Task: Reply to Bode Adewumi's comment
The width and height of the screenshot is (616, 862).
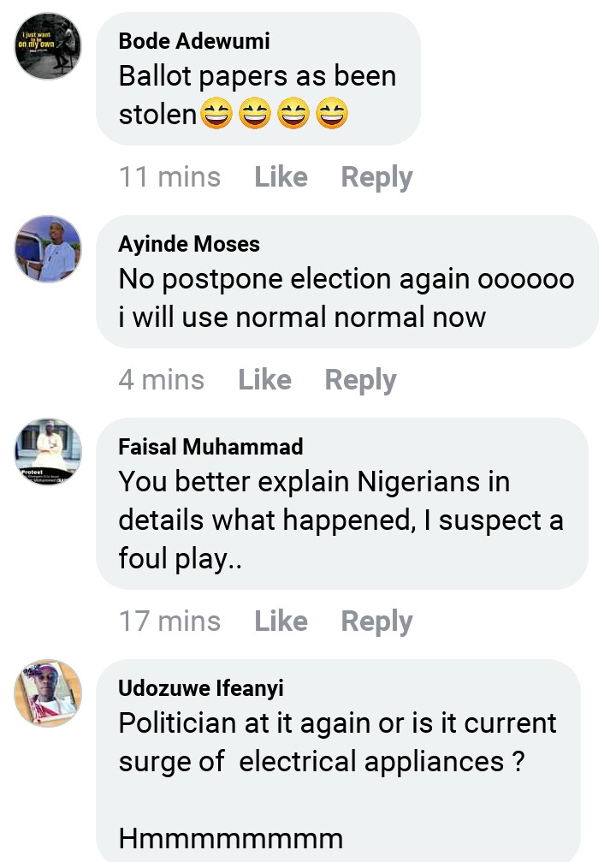Action: (x=376, y=177)
